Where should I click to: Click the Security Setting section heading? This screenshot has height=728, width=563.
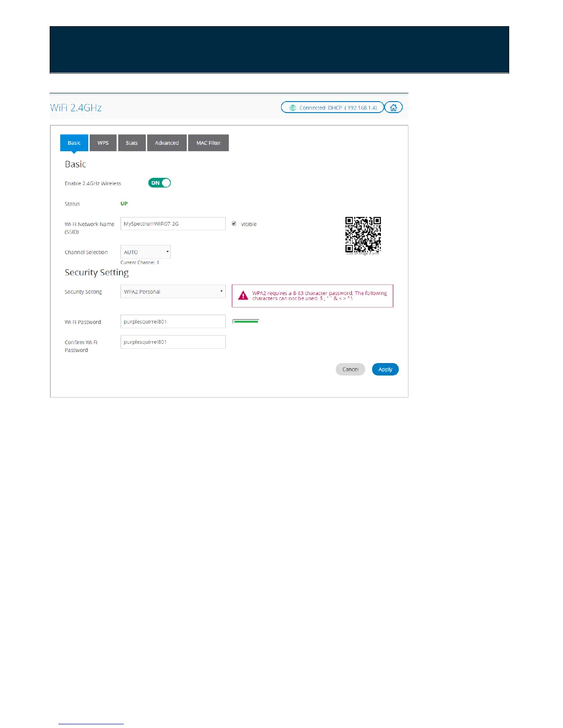97,273
